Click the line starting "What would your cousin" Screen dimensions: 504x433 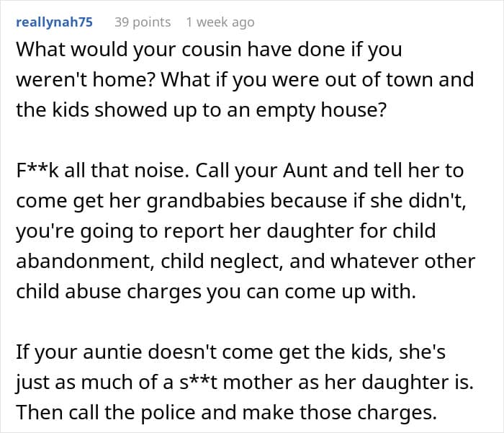[209, 50]
